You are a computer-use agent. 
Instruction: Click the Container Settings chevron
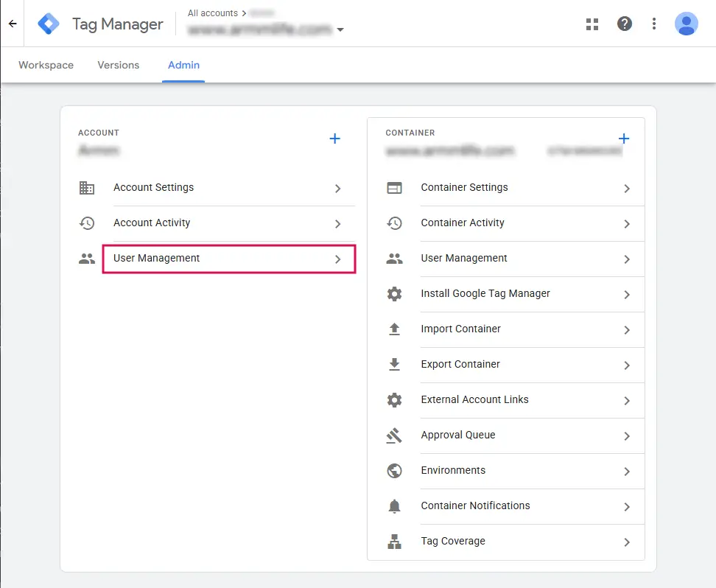[x=627, y=188]
